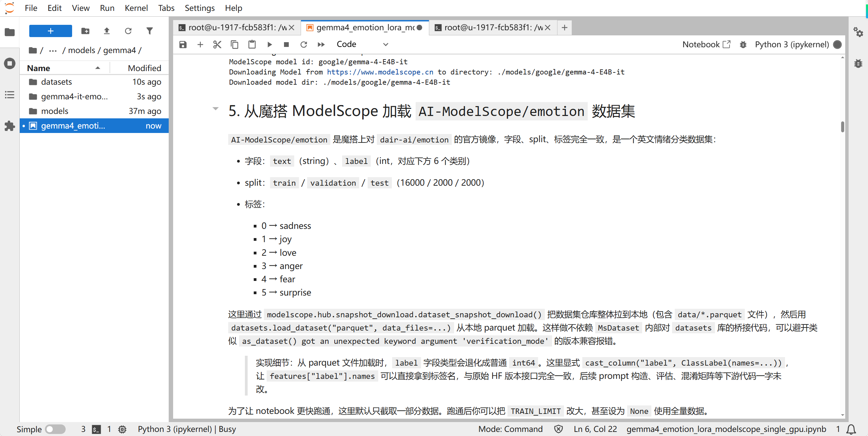This screenshot has width=868, height=436.
Task: Run the selected cell and advance
Action: click(x=269, y=45)
